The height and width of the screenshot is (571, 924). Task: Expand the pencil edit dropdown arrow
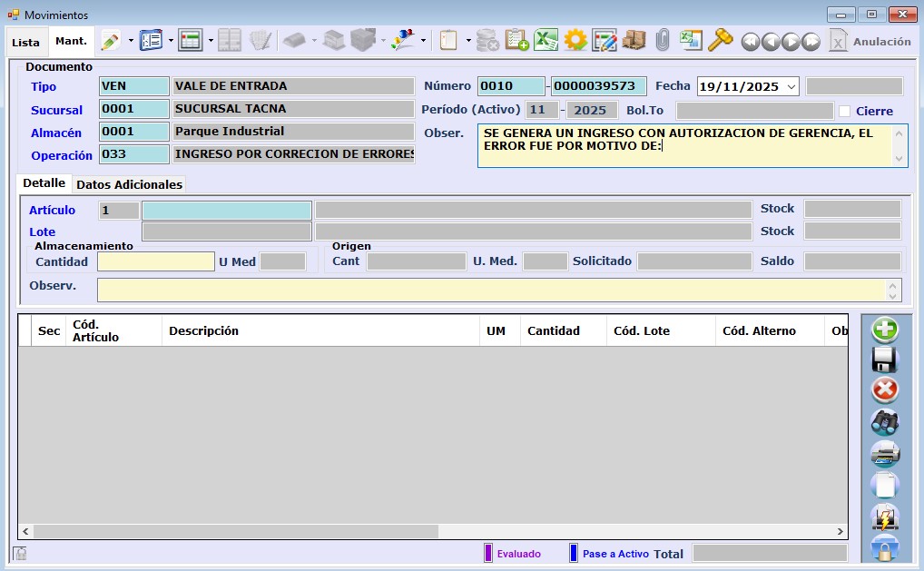coord(131,41)
